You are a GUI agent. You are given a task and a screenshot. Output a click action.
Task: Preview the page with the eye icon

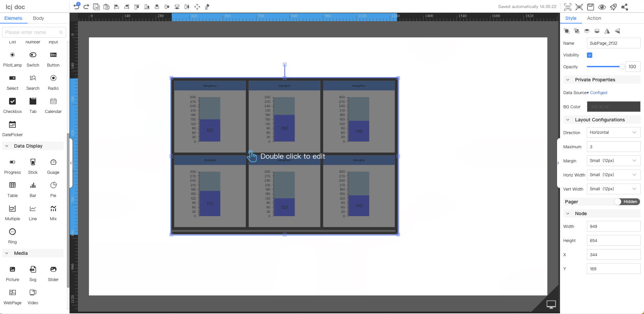[x=602, y=7]
